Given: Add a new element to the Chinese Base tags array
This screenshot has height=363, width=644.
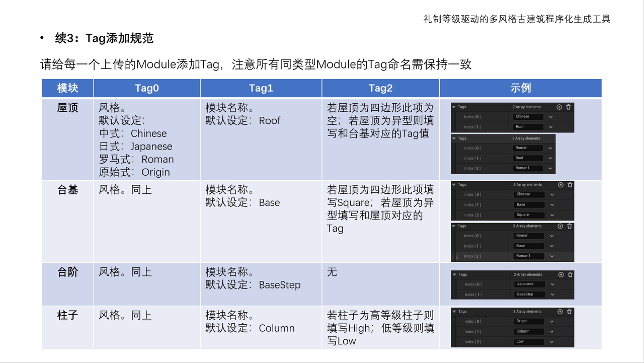Looking at the screenshot, I should pos(560,185).
